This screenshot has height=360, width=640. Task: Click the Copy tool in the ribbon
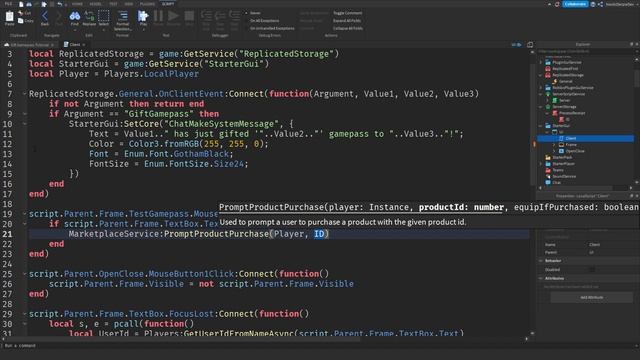tap(26, 20)
